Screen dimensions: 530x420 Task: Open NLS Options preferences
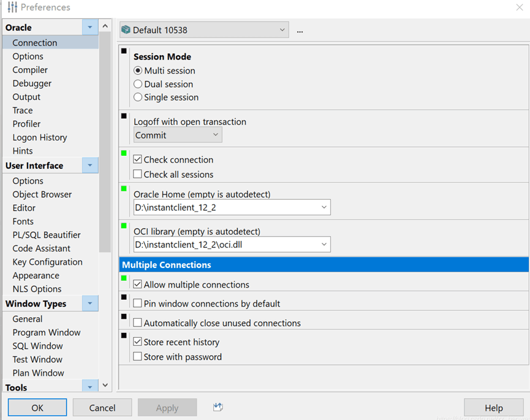coord(37,289)
